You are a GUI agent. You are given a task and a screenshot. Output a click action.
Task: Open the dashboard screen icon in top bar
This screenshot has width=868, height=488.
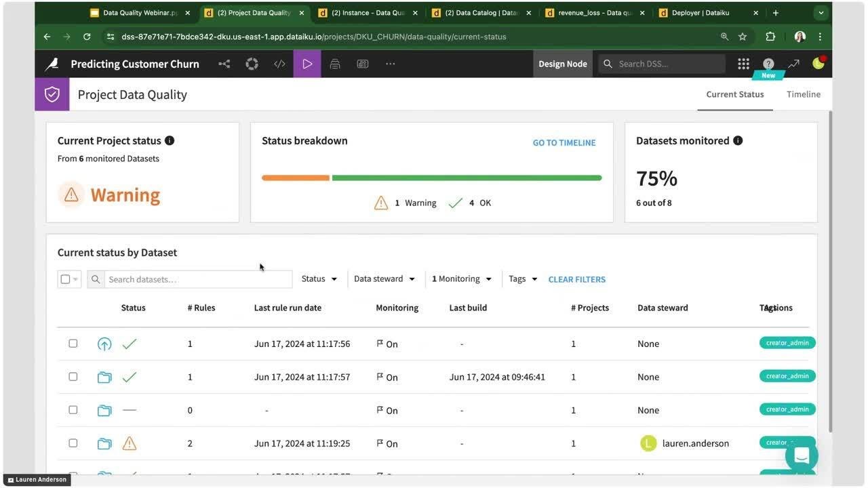(363, 64)
